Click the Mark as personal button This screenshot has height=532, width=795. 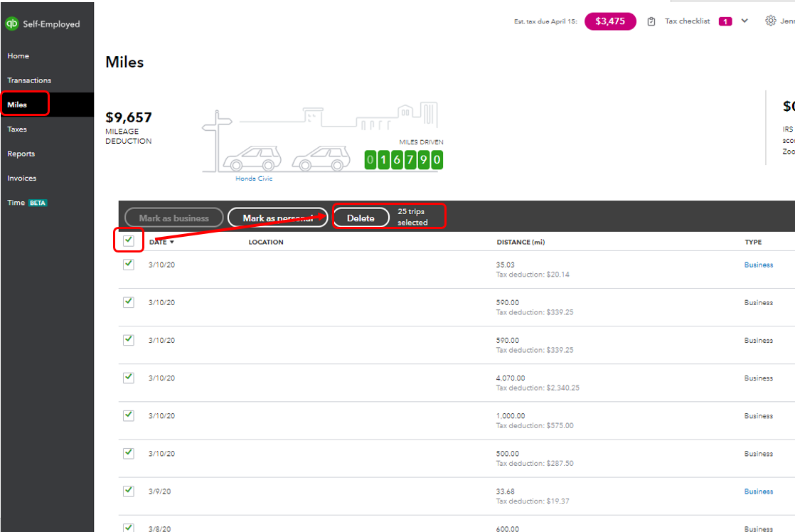click(278, 218)
